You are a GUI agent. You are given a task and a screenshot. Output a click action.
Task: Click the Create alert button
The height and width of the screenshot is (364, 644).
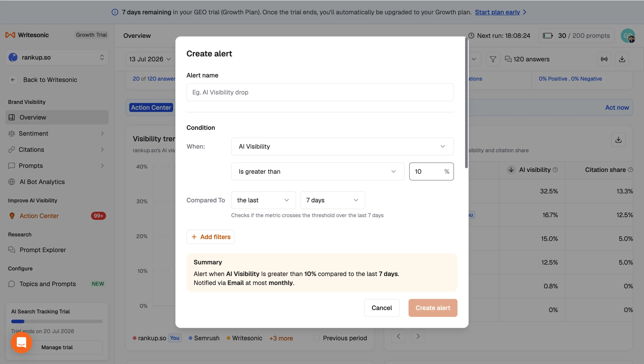pyautogui.click(x=433, y=308)
